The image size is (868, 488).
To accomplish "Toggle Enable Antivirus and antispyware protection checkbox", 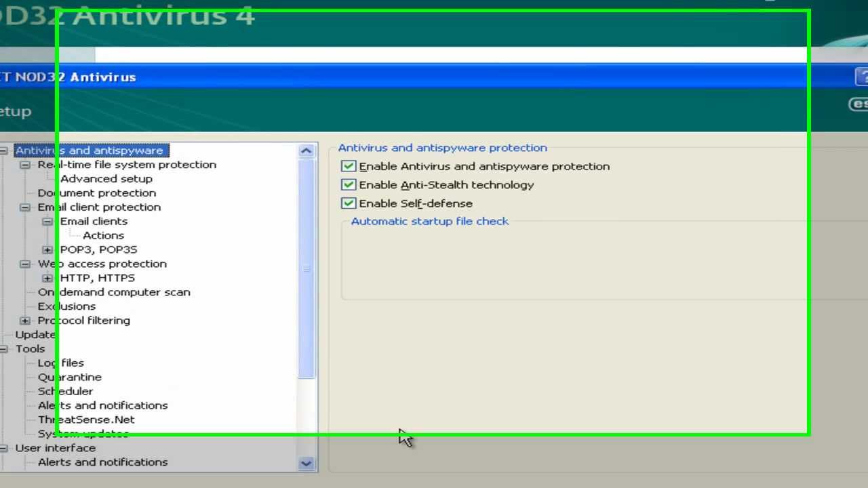I will click(349, 166).
